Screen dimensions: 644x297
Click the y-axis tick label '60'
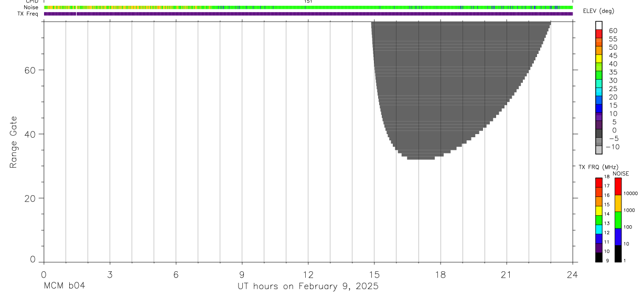pos(30,70)
